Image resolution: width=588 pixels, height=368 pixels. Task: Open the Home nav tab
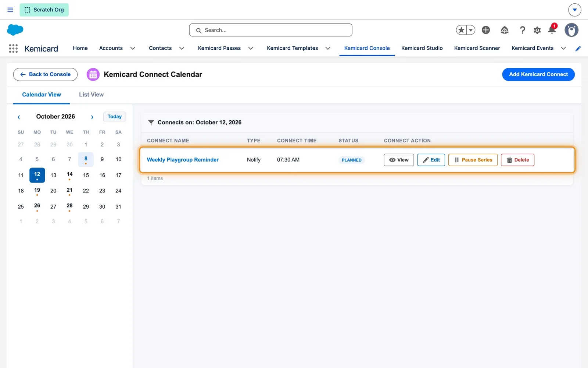point(80,48)
